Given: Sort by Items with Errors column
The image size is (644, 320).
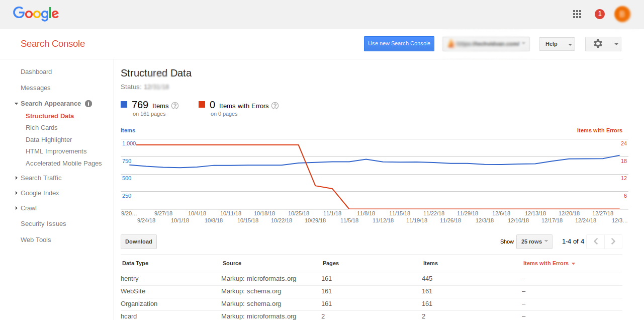Looking at the screenshot, I should click(x=549, y=263).
